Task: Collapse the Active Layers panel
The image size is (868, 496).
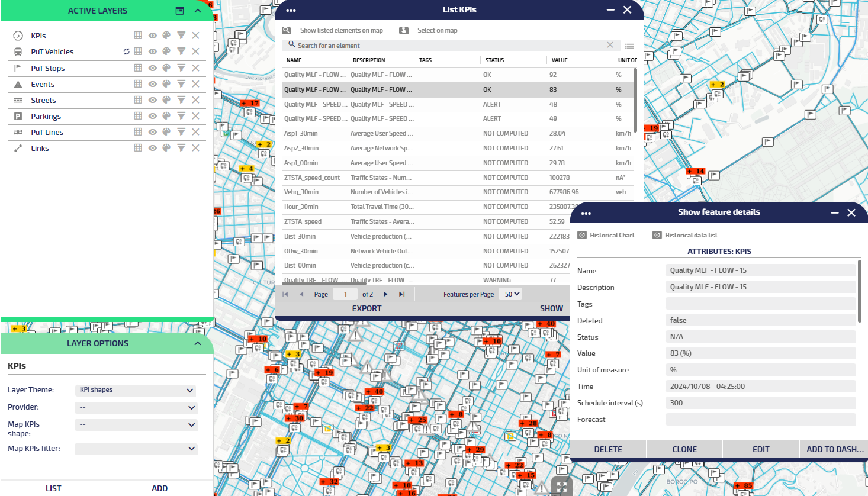Action: (x=198, y=11)
